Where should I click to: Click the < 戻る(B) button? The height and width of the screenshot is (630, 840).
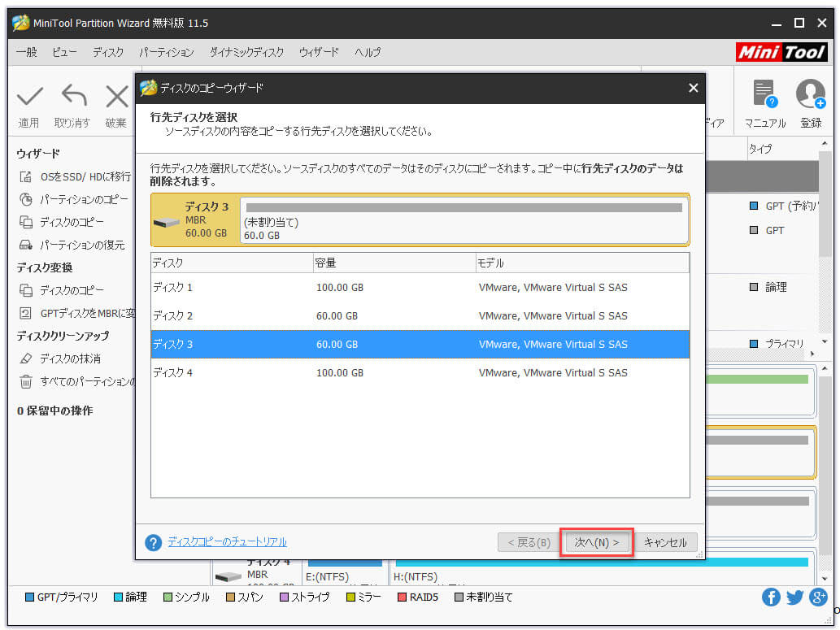[529, 543]
